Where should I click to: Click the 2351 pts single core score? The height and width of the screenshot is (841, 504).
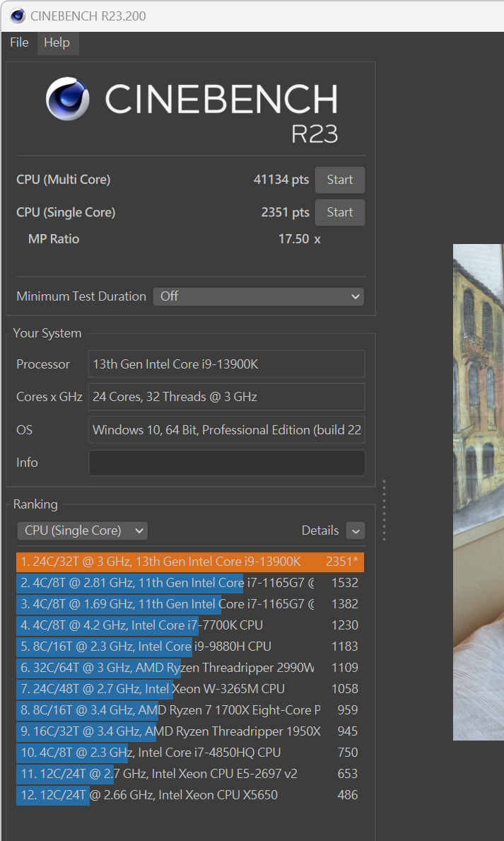pos(285,212)
